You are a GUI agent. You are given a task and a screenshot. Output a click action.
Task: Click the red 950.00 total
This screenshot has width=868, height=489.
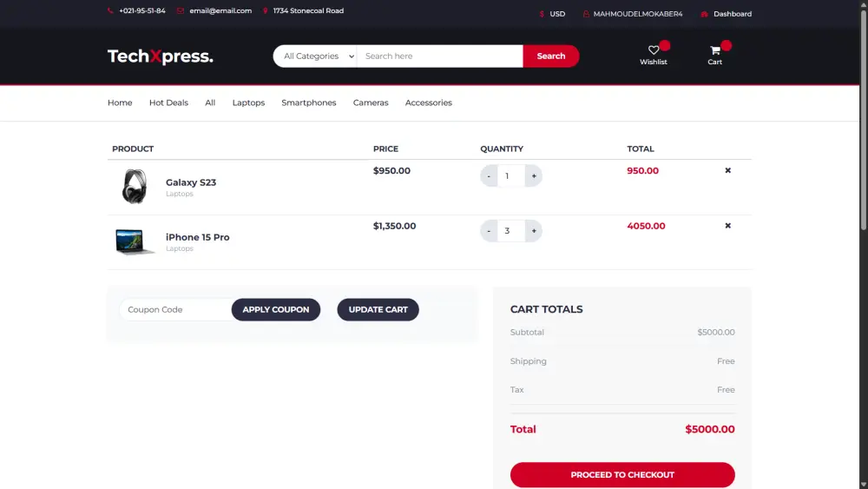click(x=642, y=170)
